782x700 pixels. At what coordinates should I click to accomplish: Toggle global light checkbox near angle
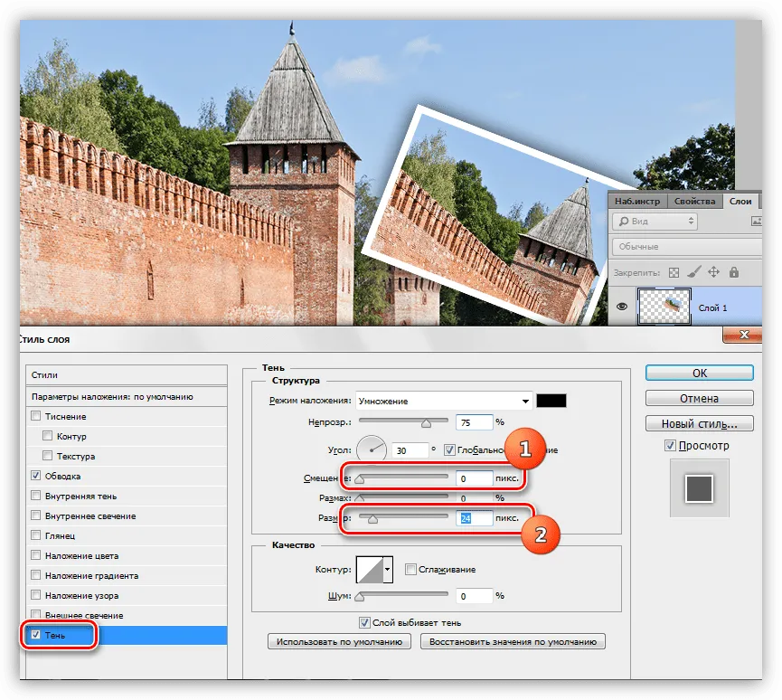tap(450, 450)
